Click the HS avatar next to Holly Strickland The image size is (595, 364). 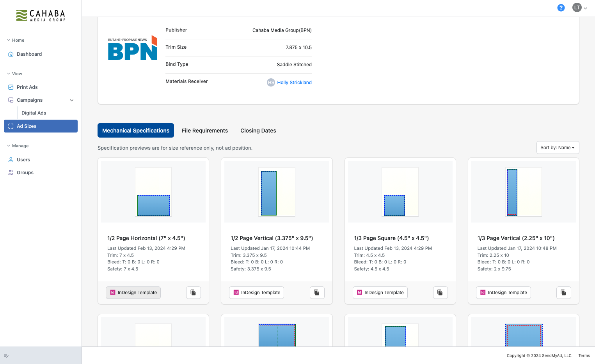pos(271,83)
